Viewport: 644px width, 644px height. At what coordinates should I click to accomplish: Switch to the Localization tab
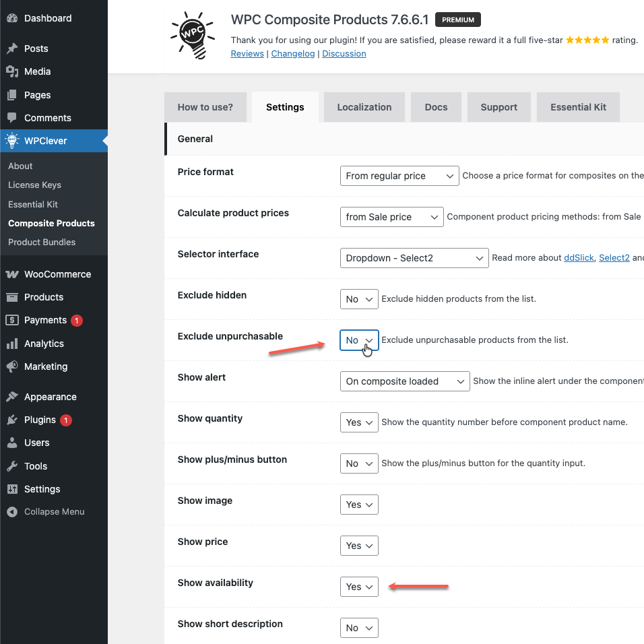[x=364, y=107]
